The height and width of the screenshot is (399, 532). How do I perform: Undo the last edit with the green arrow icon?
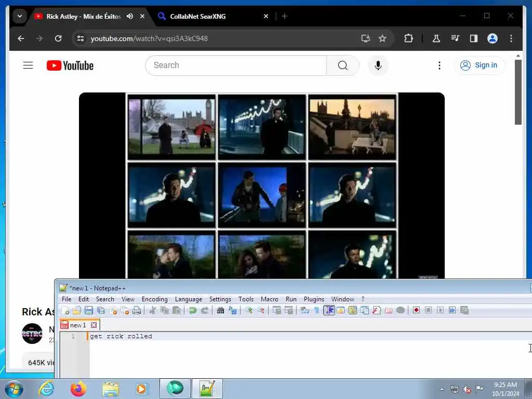(x=193, y=310)
